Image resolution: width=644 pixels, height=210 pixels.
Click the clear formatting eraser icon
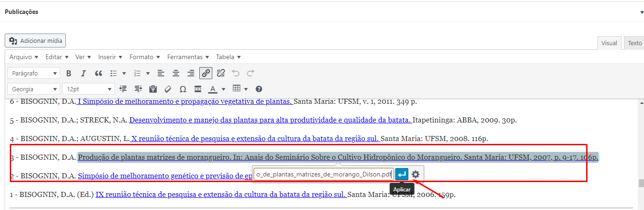pos(168,89)
